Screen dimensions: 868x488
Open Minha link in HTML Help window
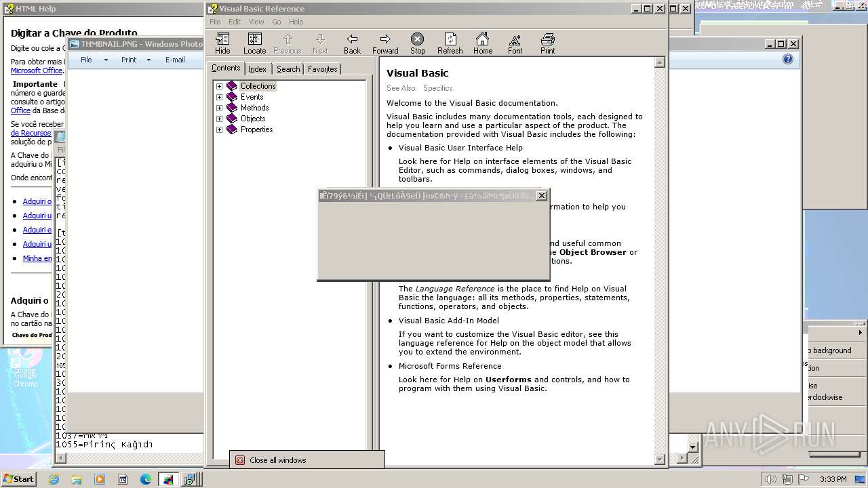click(37, 258)
